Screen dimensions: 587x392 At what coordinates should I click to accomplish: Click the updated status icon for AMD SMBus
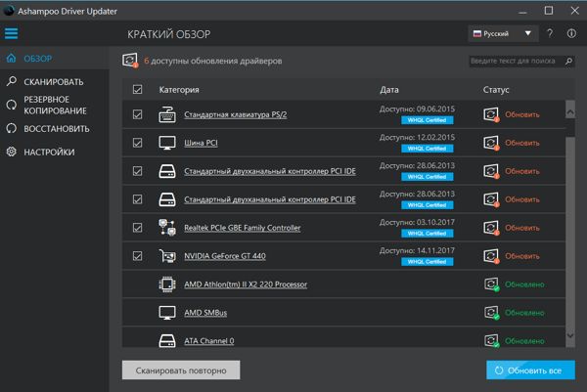click(491, 313)
